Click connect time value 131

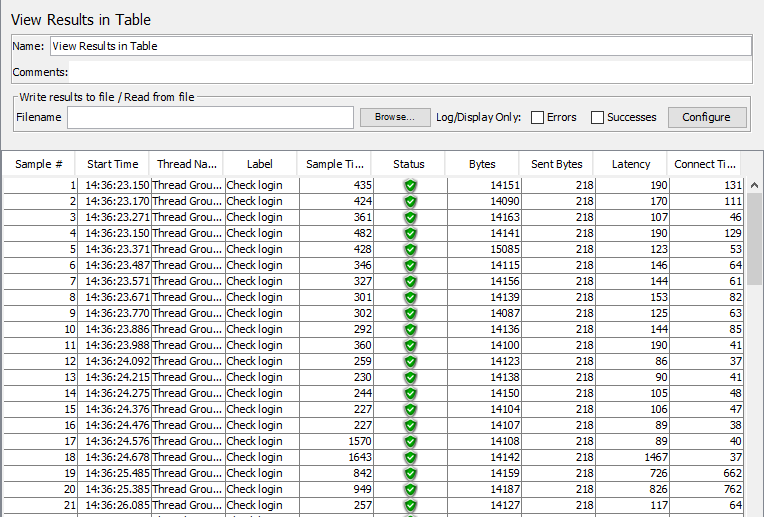pos(733,185)
